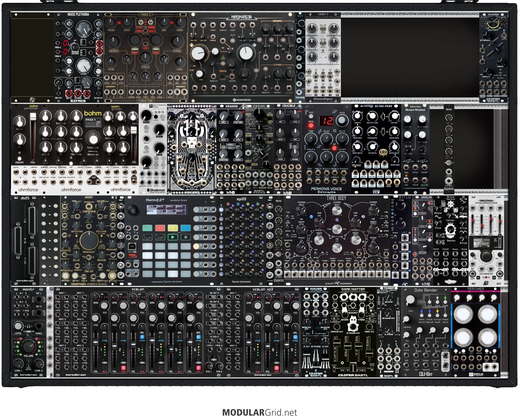
Task: Click the Folds knob on Mindphaser
Action: [x=266, y=29]
